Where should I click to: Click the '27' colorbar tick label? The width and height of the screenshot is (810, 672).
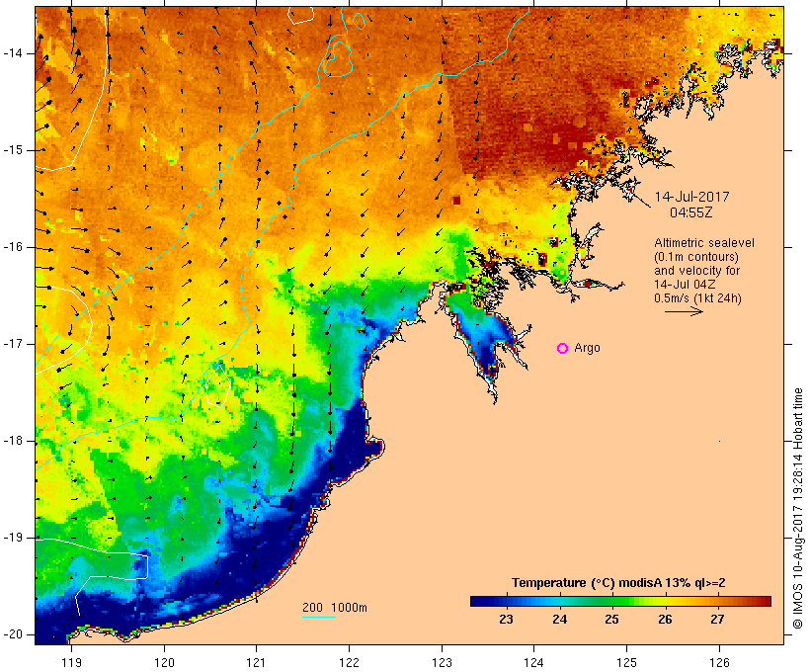717,620
